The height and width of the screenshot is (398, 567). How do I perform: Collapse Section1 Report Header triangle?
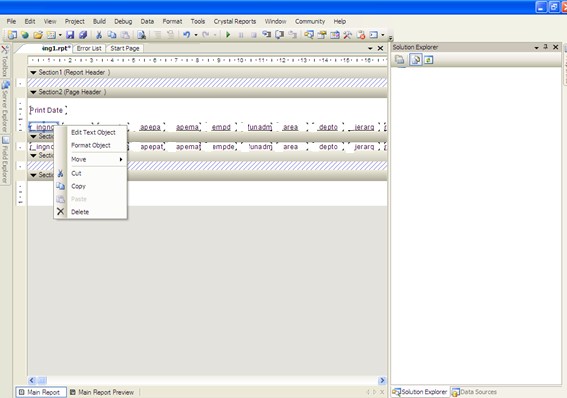tap(33, 73)
